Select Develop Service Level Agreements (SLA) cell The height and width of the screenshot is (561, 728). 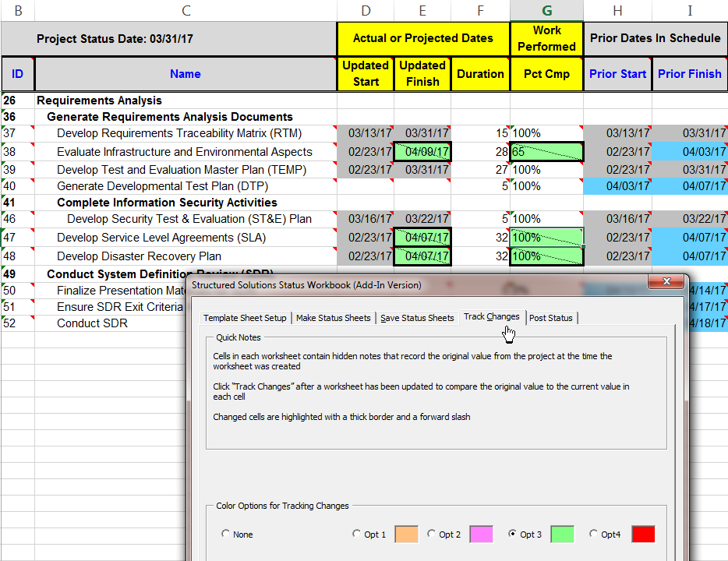[186, 238]
